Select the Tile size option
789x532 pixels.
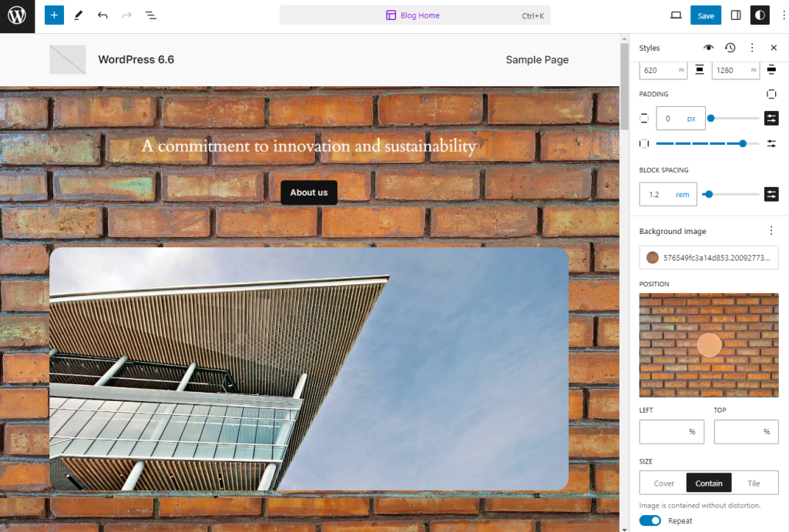click(x=754, y=483)
